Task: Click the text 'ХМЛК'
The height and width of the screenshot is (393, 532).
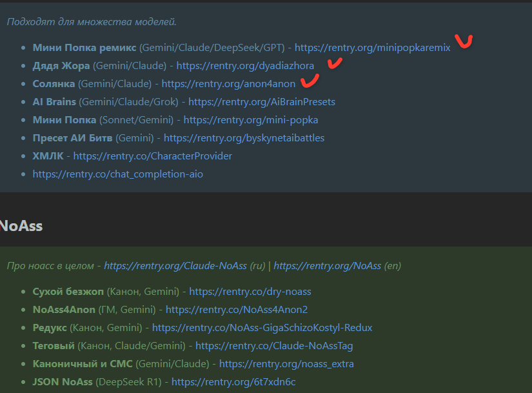Action: (48, 156)
